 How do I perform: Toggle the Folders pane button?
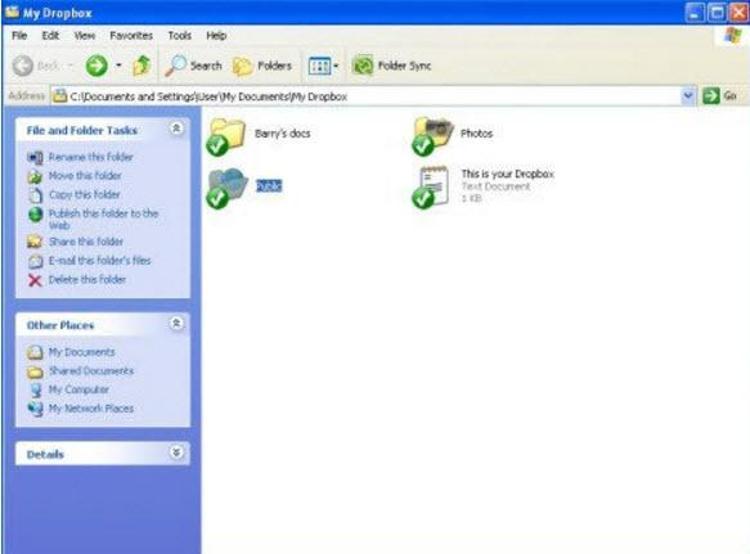(x=261, y=66)
